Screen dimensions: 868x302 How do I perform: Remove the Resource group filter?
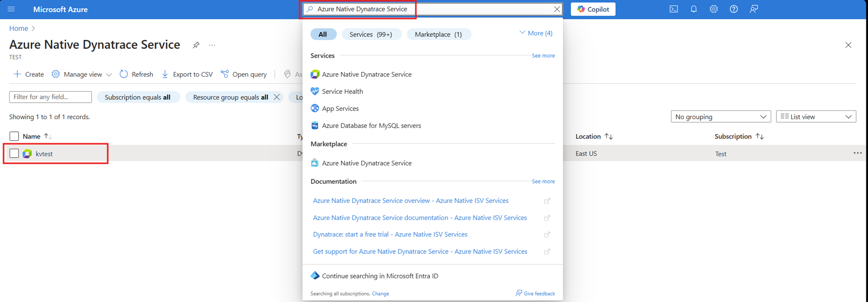tap(277, 97)
